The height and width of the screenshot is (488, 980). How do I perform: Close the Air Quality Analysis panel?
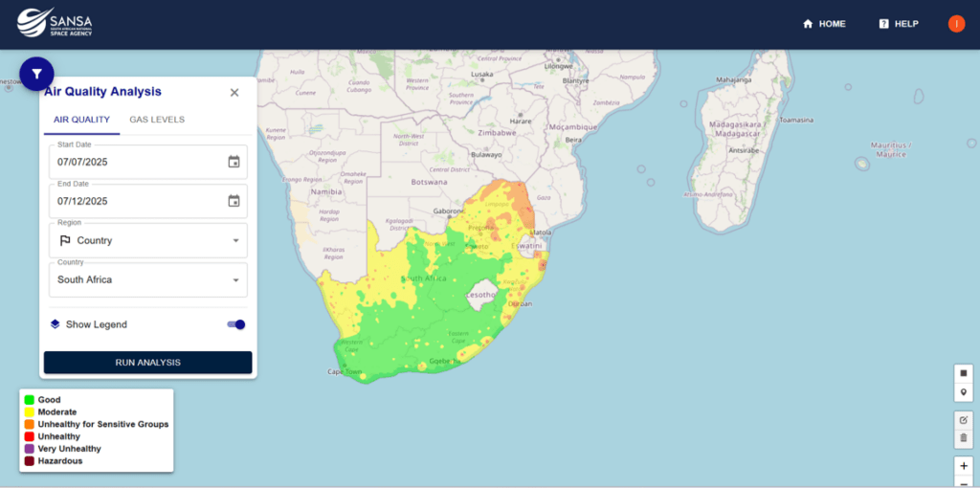(234, 93)
